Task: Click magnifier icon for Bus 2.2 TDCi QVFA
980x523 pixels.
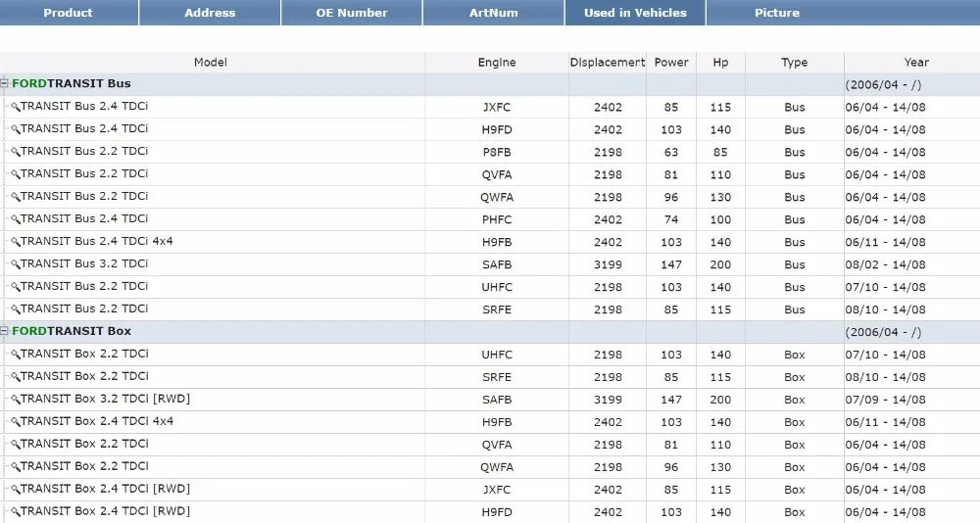Action: point(15,174)
